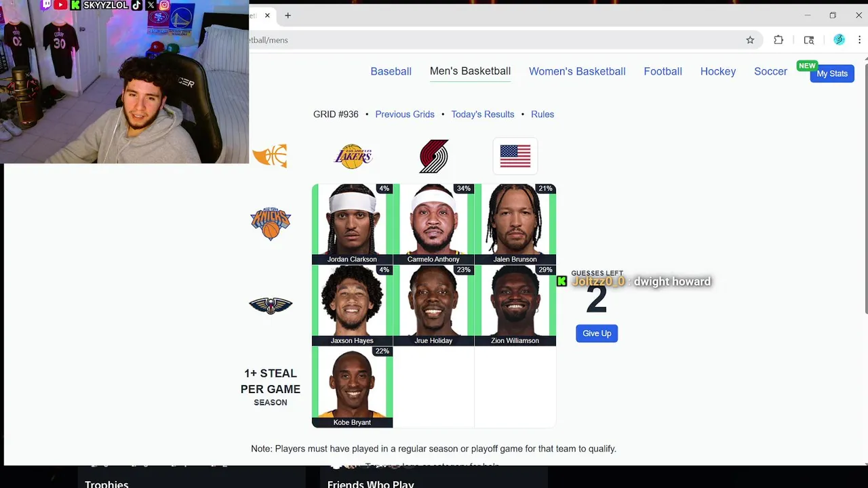Image resolution: width=868 pixels, height=488 pixels.
Task: Open the browser profile avatar
Action: point(839,40)
